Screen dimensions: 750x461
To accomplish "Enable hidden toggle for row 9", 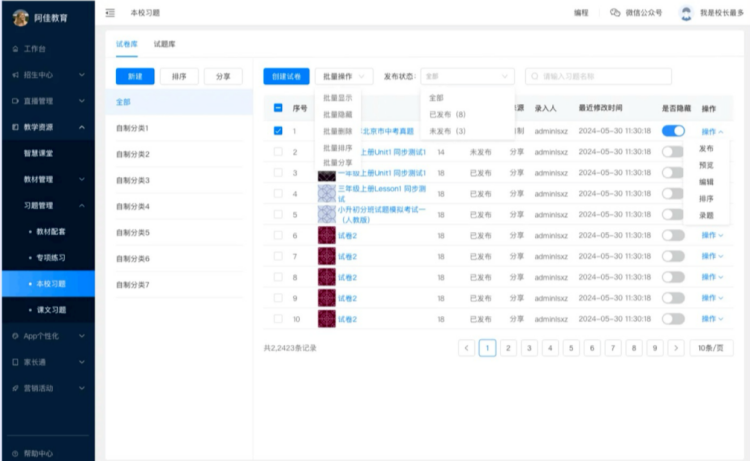I will click(x=673, y=298).
